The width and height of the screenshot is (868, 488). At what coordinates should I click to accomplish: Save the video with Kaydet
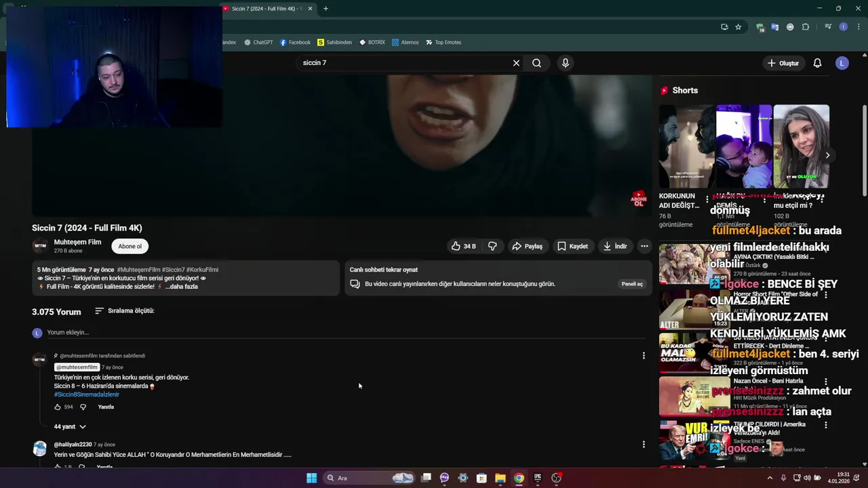(573, 246)
